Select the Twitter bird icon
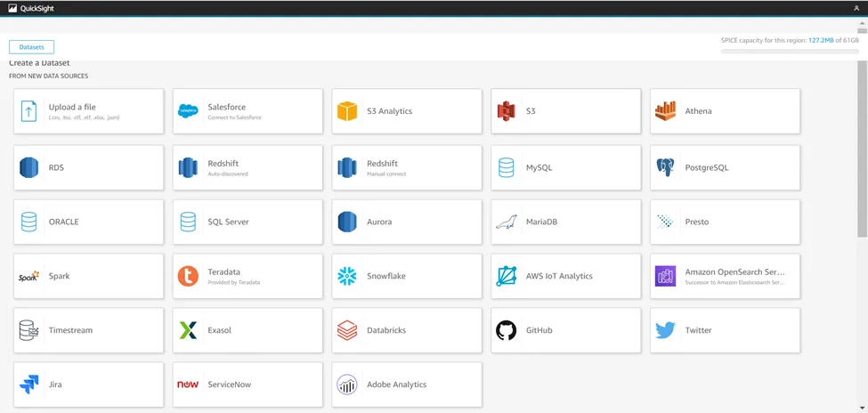This screenshot has width=868, height=413. [665, 330]
